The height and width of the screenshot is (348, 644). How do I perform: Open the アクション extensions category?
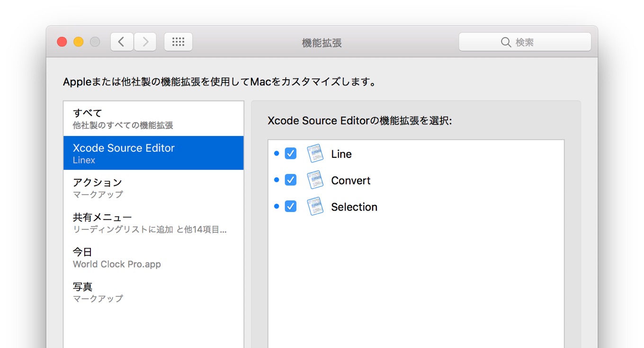[x=153, y=188]
